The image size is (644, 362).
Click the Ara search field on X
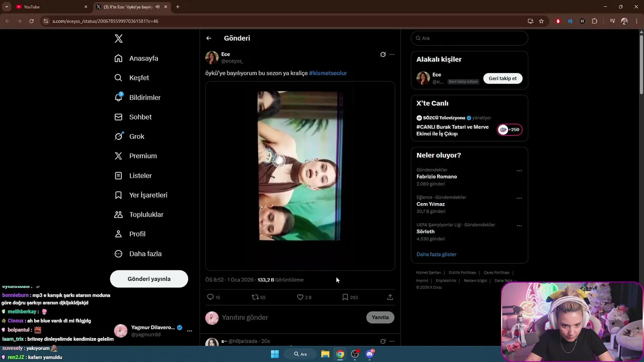(x=469, y=38)
